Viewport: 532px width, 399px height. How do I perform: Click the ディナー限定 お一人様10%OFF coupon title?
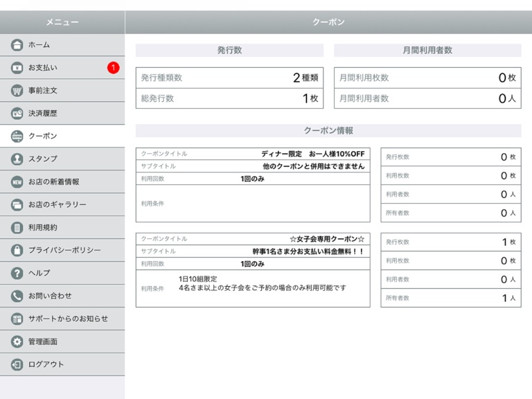(x=313, y=154)
